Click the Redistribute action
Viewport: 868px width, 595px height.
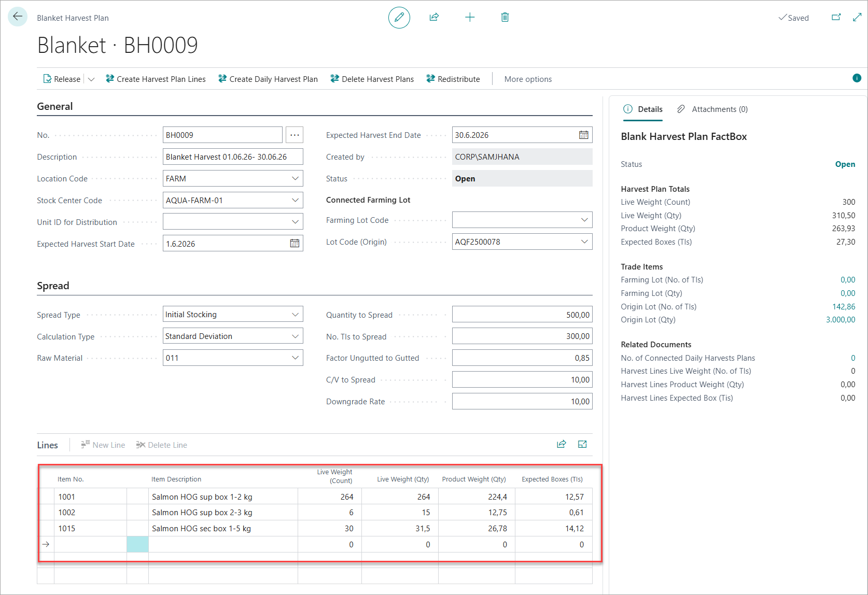point(453,79)
